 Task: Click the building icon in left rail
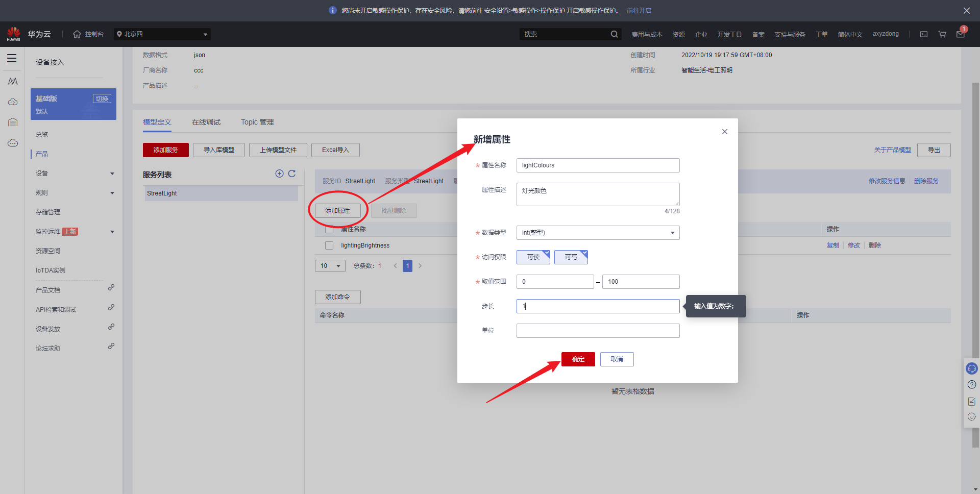(x=13, y=122)
